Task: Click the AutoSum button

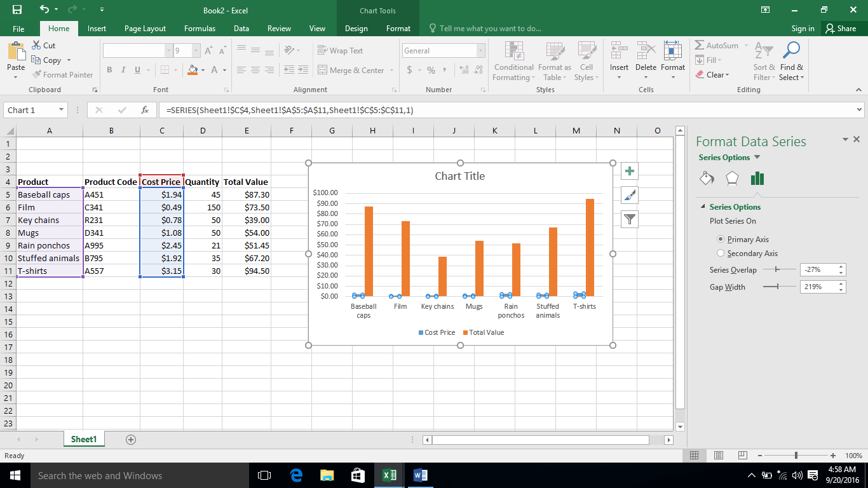Action: 719,45
